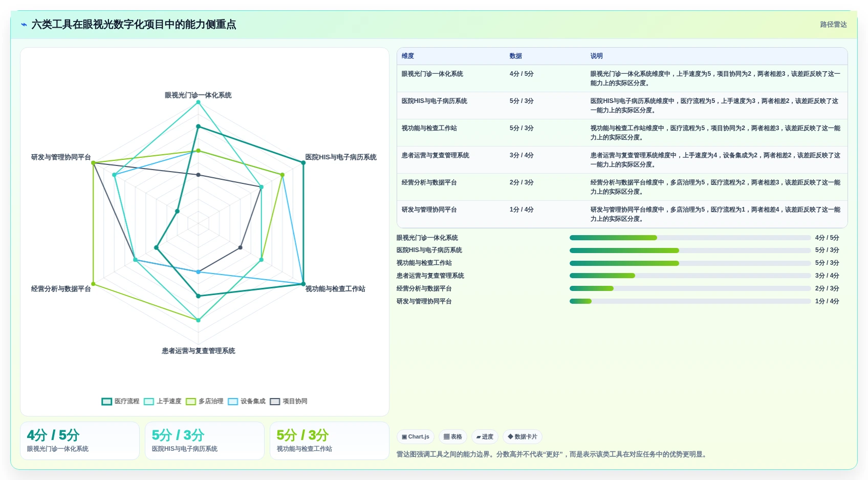Click the footnote text starting with 雷达图强调工具
Image resolution: width=868 pixels, height=480 pixels.
click(553, 454)
